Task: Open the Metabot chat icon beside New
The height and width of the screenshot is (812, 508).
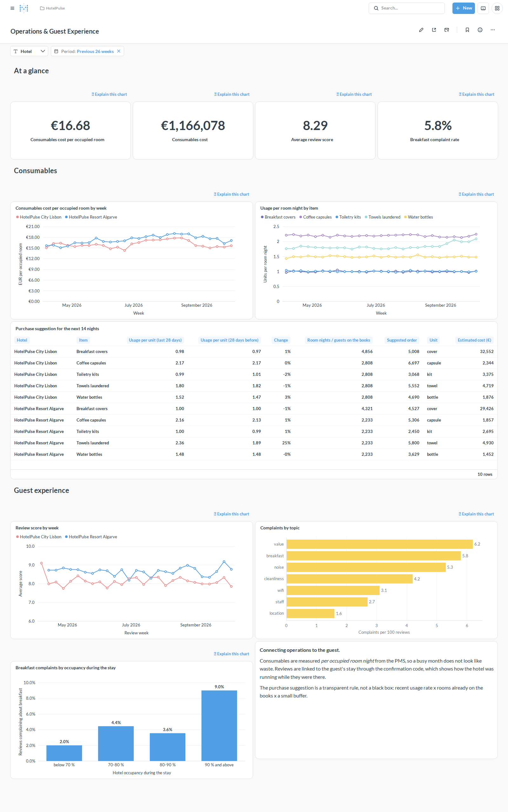Action: [x=483, y=8]
